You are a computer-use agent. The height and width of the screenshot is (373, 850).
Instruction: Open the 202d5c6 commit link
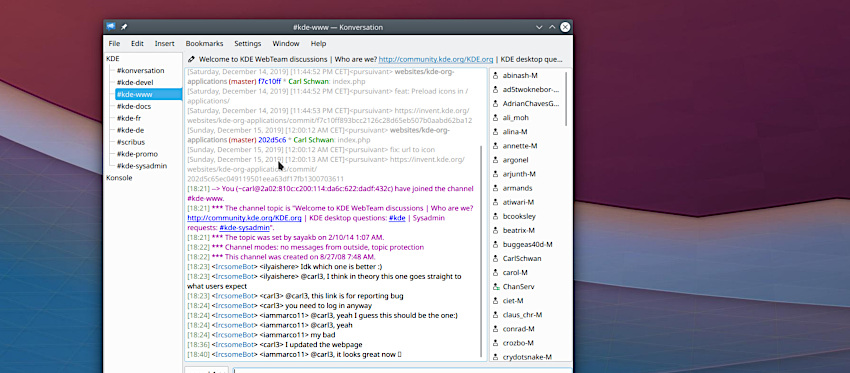[272, 140]
